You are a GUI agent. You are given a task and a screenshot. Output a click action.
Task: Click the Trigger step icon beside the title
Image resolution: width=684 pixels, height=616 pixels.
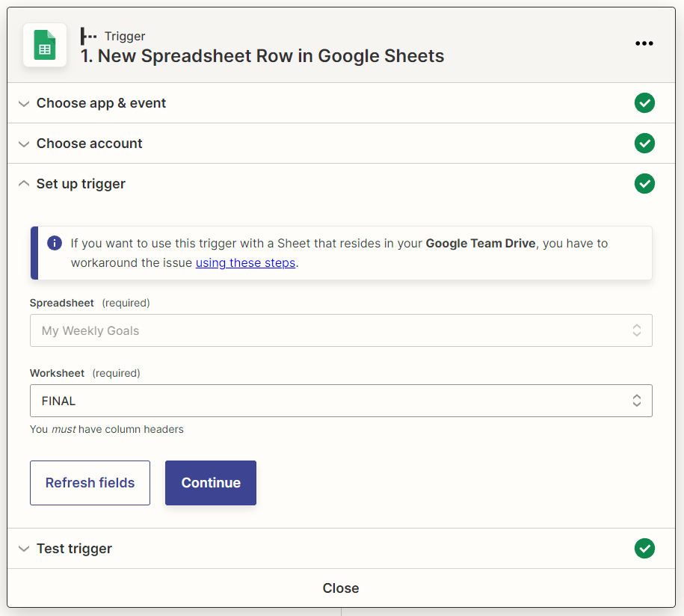(89, 35)
